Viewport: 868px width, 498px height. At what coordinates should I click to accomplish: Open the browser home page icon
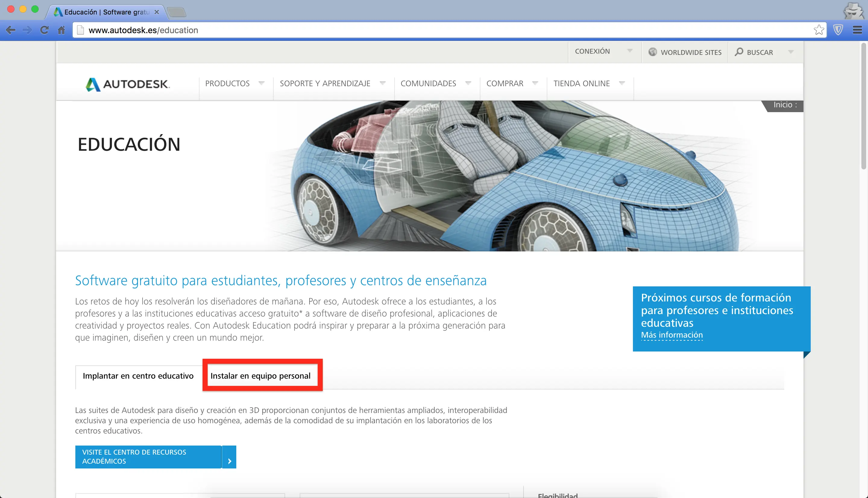tap(61, 30)
